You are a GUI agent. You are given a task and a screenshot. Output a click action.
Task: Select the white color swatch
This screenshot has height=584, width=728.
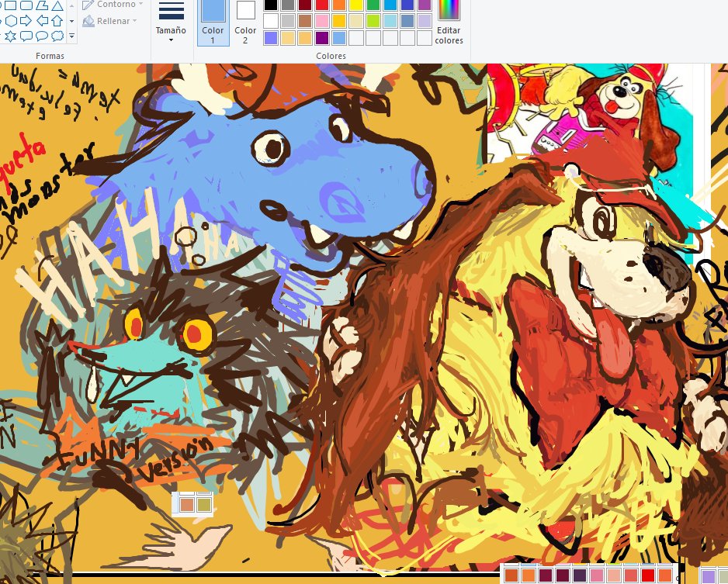tap(271, 21)
